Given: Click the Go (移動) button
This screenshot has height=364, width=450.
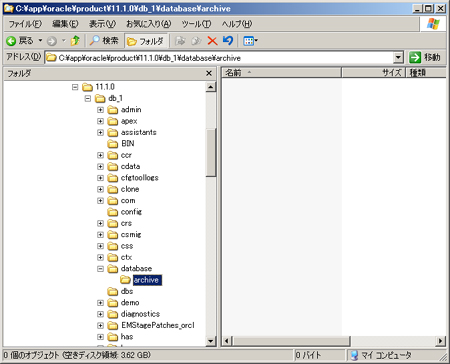Looking at the screenshot, I should [x=425, y=57].
